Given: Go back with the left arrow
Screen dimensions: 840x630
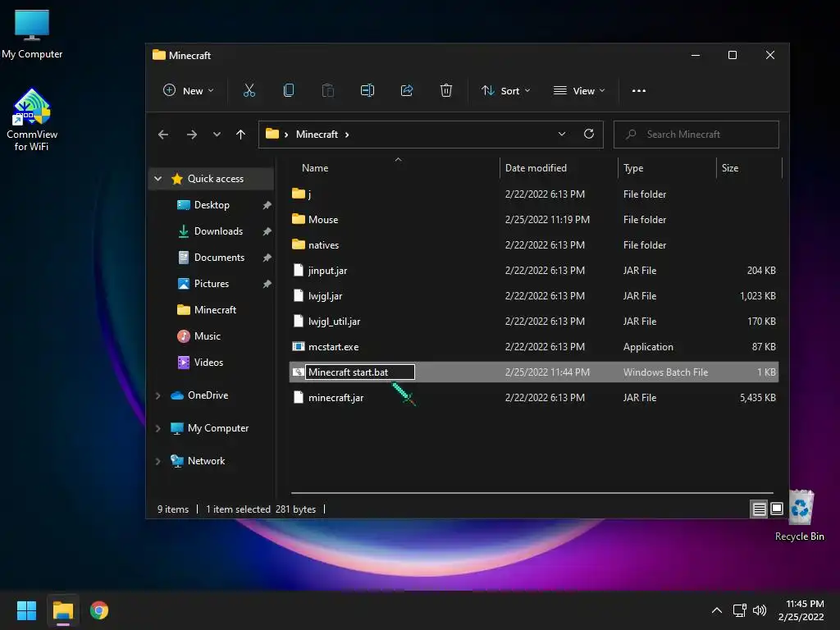Looking at the screenshot, I should pos(163,135).
